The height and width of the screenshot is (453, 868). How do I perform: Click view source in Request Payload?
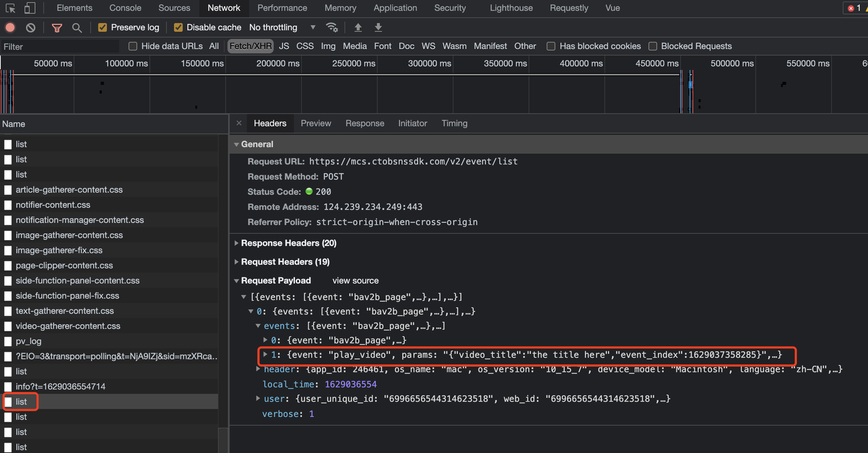click(355, 281)
